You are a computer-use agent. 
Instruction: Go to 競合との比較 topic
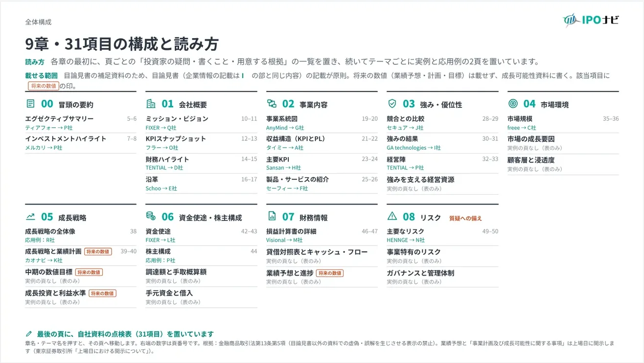pyautogui.click(x=406, y=119)
